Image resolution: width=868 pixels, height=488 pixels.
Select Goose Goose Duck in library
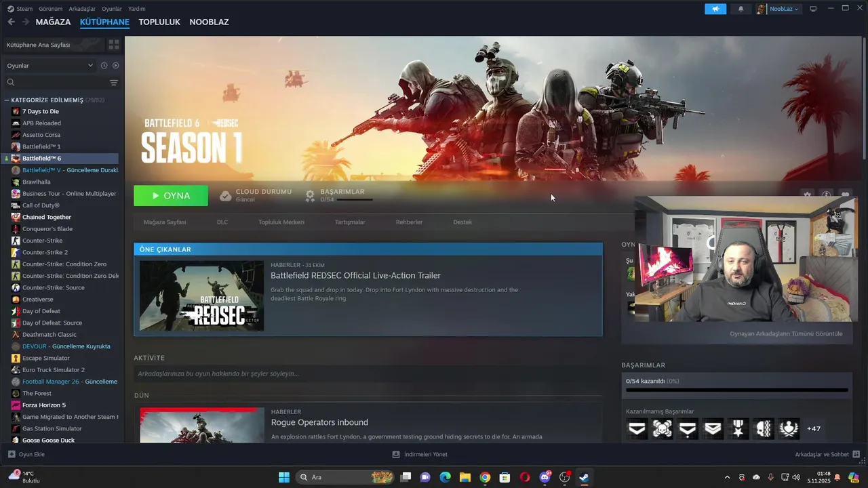click(x=48, y=441)
